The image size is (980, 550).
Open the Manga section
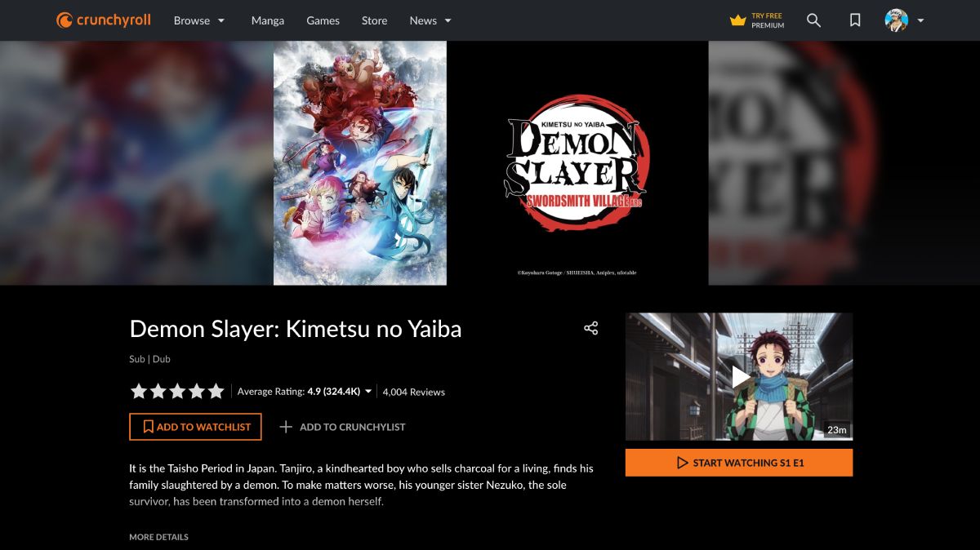268,20
